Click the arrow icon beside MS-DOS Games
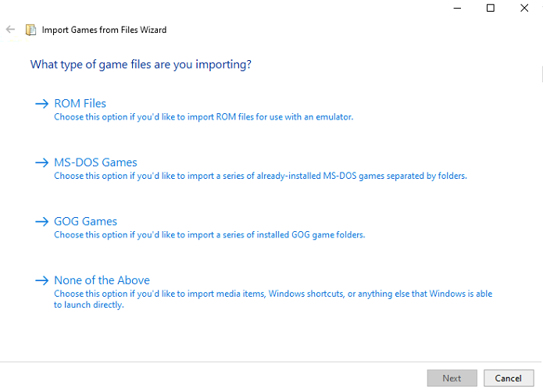 (x=42, y=162)
